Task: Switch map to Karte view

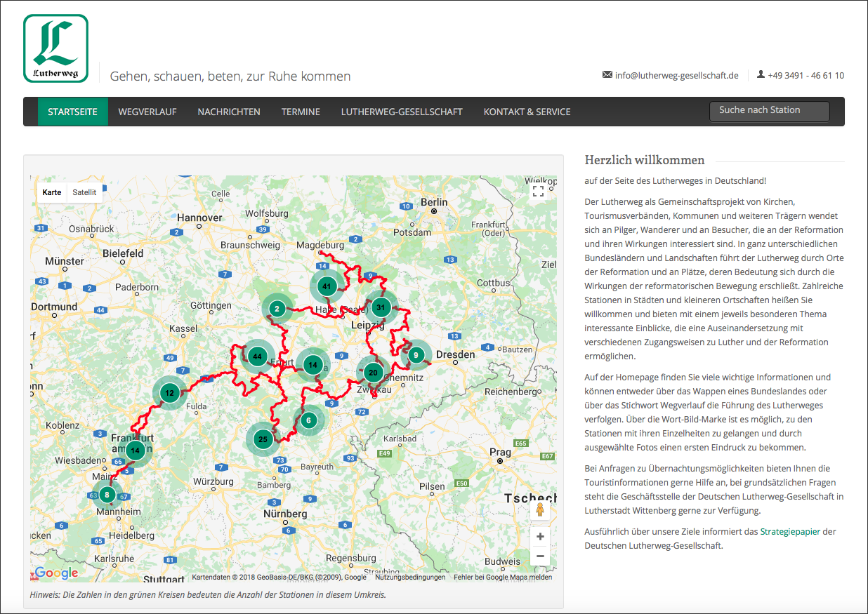Action: [x=52, y=192]
